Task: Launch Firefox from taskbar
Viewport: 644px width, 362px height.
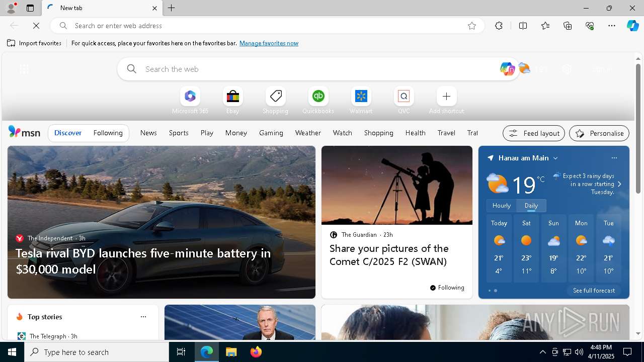Action: click(x=256, y=352)
